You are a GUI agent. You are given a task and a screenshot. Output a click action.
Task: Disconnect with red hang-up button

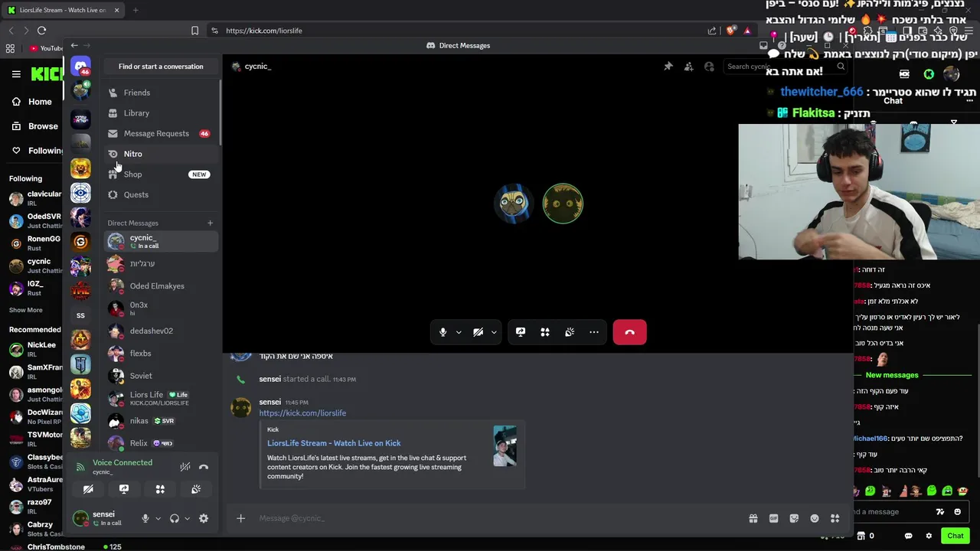click(629, 332)
